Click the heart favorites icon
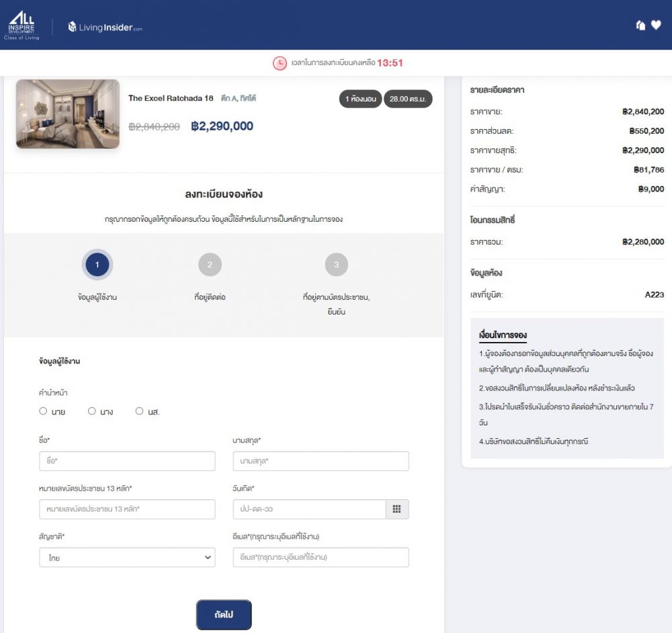 point(656,26)
